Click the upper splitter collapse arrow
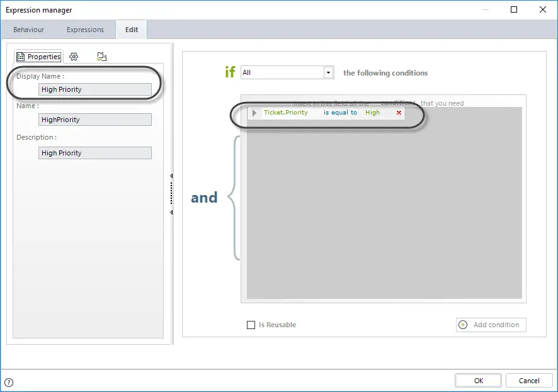This screenshot has height=392, width=558. click(171, 176)
